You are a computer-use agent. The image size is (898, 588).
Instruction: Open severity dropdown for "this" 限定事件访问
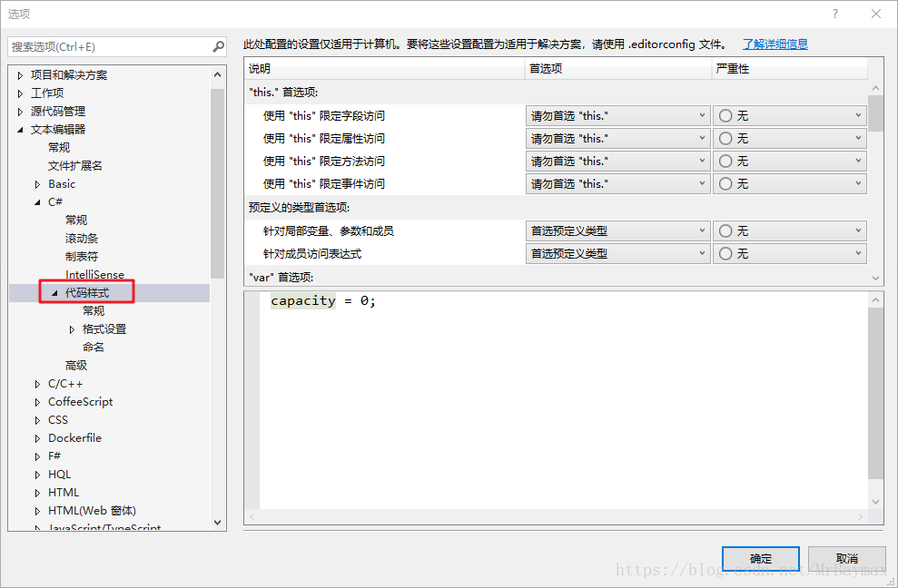pyautogui.click(x=790, y=184)
